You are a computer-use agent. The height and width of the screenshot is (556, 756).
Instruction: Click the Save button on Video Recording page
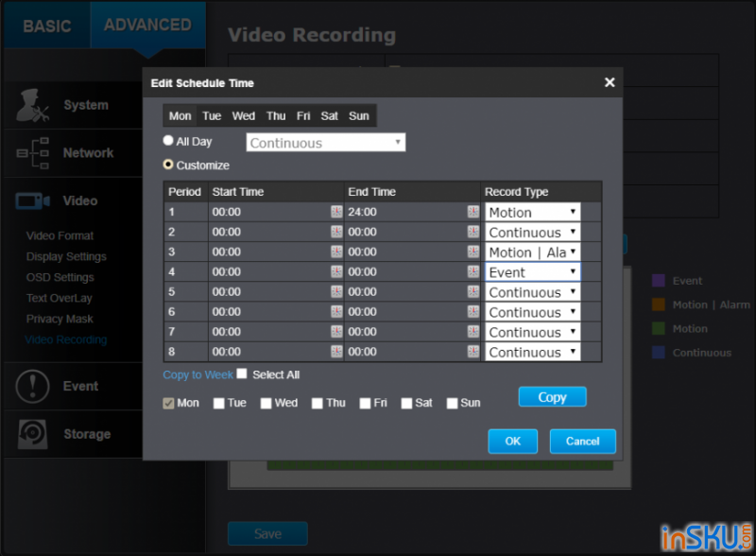267,533
